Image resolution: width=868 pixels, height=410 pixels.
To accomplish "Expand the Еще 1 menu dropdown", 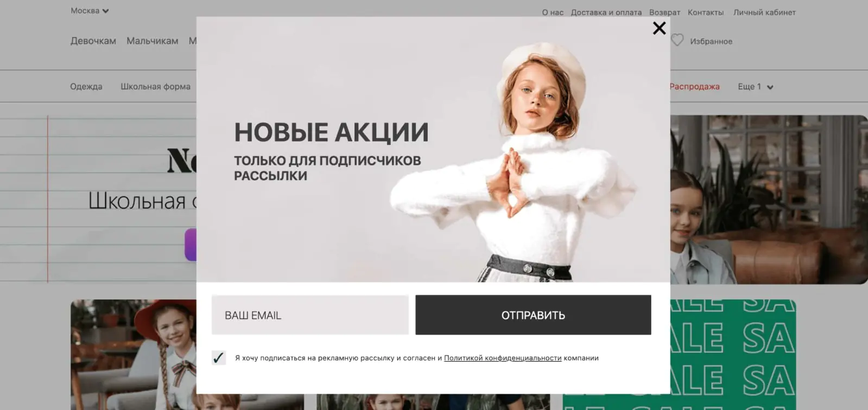I will tap(756, 87).
